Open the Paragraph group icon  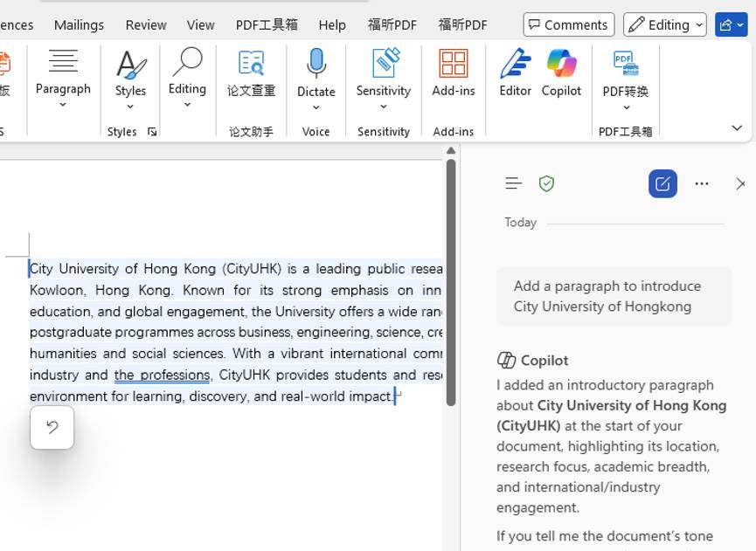(63, 60)
